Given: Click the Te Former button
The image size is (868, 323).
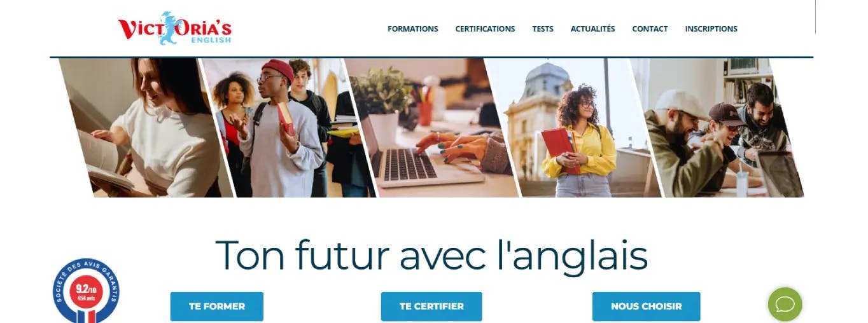Looking at the screenshot, I should (217, 306).
